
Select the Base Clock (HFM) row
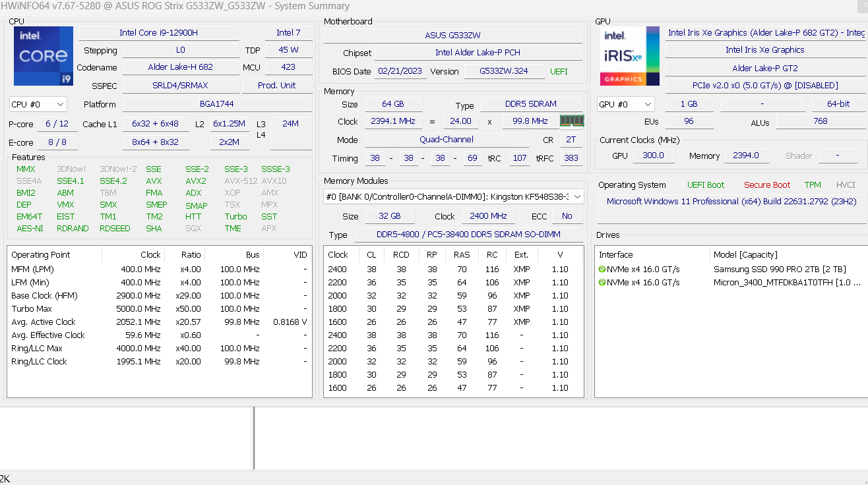pyautogui.click(x=159, y=295)
